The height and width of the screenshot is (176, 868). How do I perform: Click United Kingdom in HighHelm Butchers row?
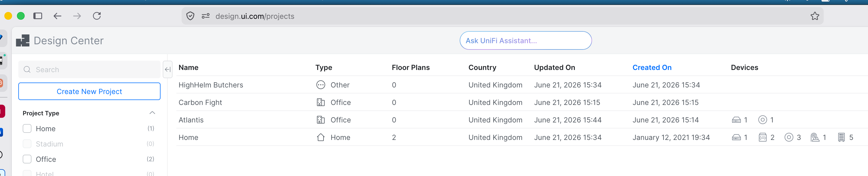click(495, 85)
